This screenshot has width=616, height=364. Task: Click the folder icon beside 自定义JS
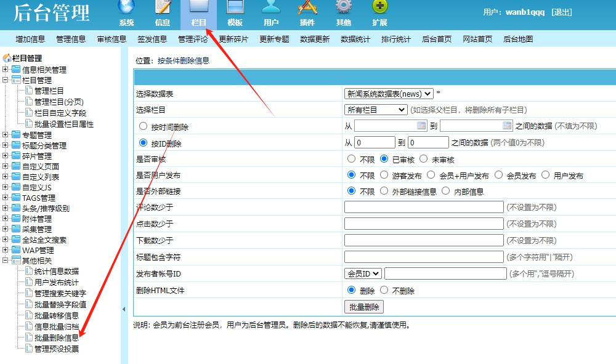coord(16,187)
